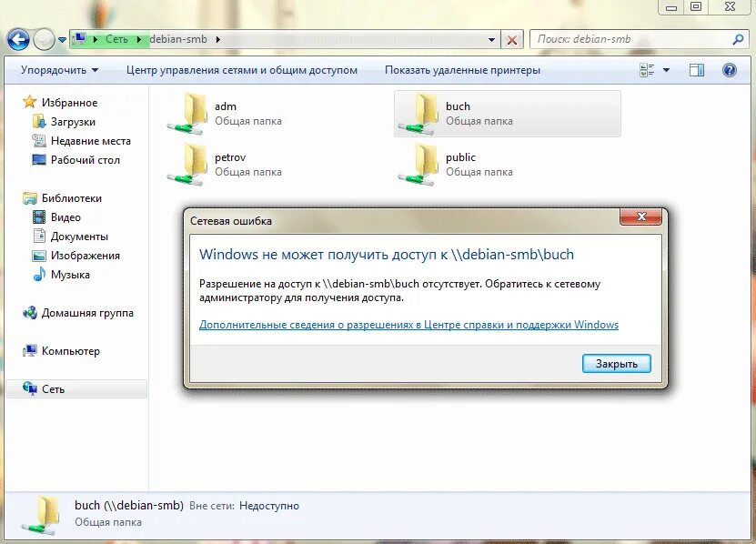Select 'Сеть' breadcrumb in address bar

(x=116, y=39)
